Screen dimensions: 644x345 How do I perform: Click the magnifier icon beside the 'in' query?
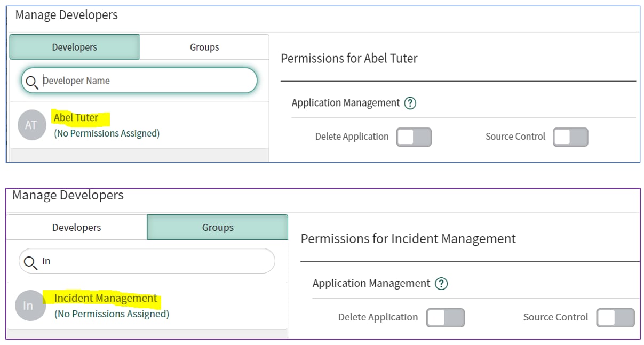point(30,261)
